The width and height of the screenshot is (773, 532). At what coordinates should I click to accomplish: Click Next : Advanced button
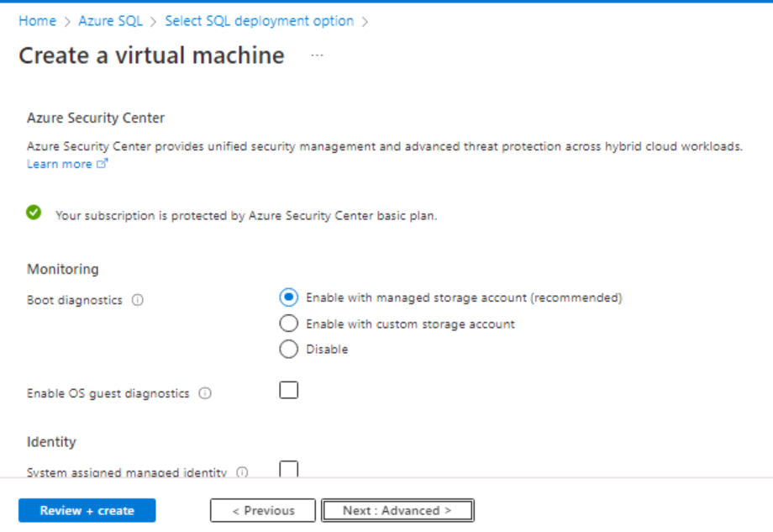[397, 510]
